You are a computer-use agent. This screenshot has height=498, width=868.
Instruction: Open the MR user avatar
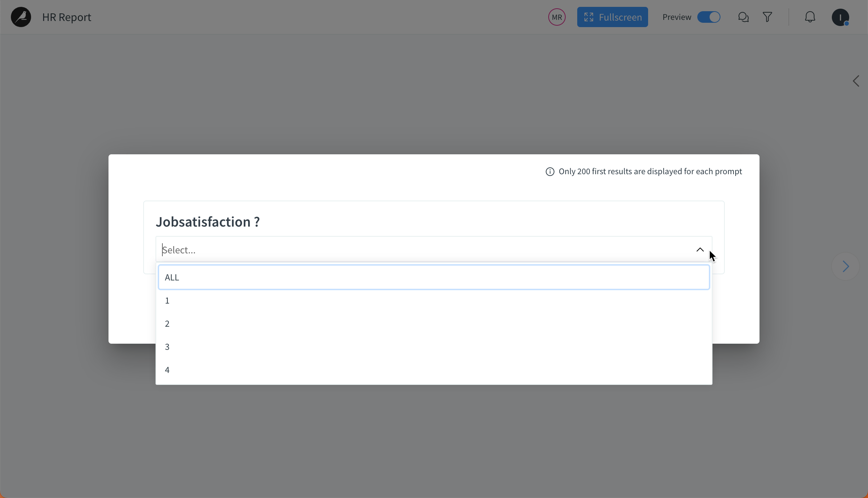(x=557, y=17)
